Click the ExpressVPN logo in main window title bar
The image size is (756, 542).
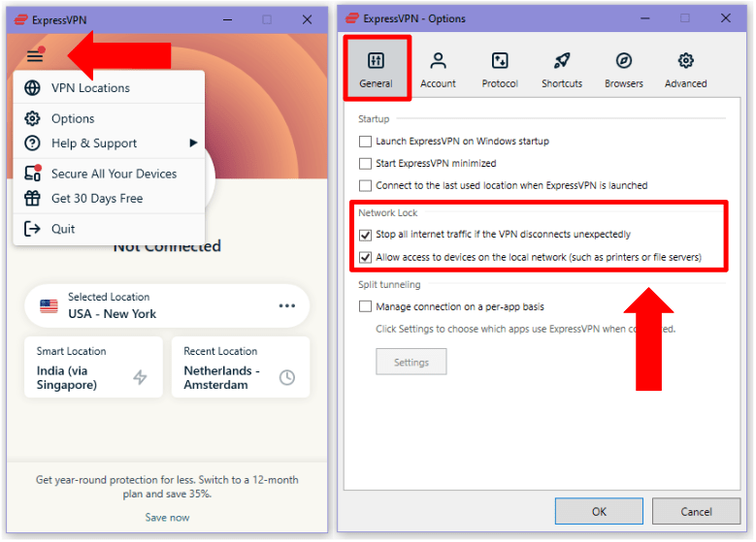[20, 19]
